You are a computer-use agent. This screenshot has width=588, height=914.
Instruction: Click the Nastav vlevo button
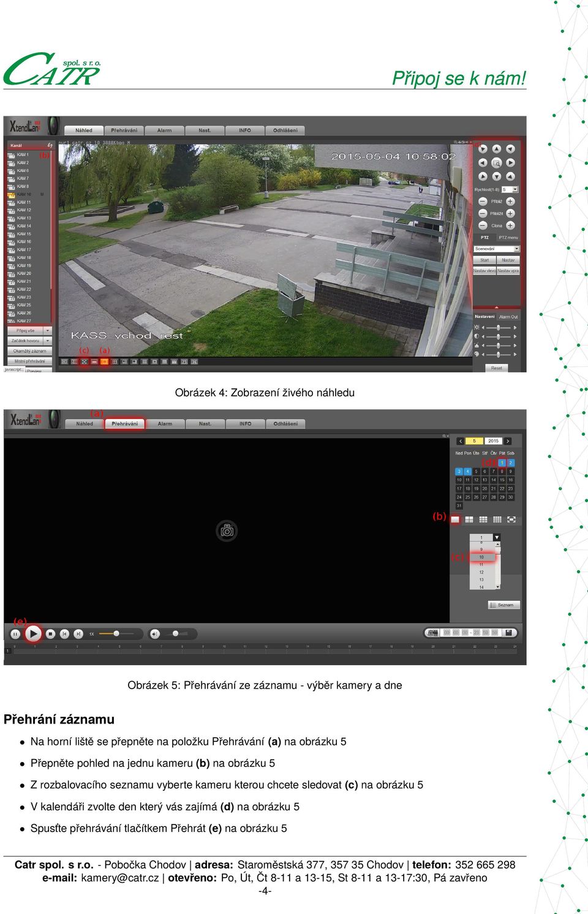tap(484, 270)
